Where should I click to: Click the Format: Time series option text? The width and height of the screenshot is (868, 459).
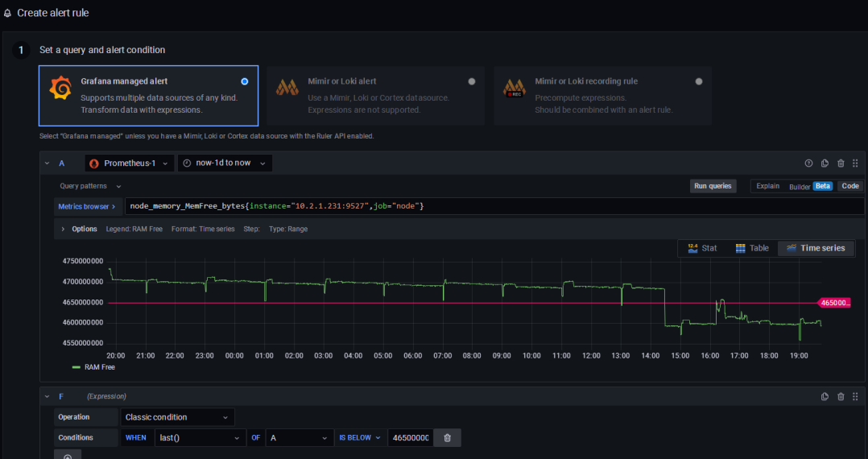pos(203,229)
